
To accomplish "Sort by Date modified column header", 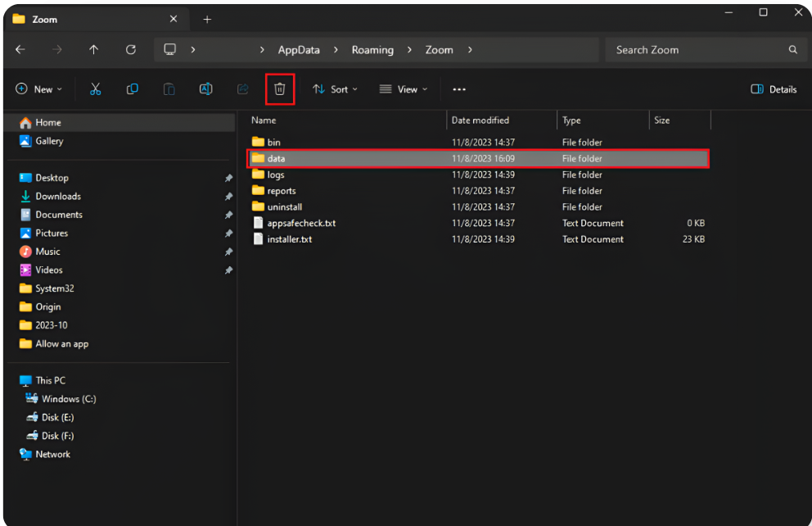I will (x=480, y=120).
